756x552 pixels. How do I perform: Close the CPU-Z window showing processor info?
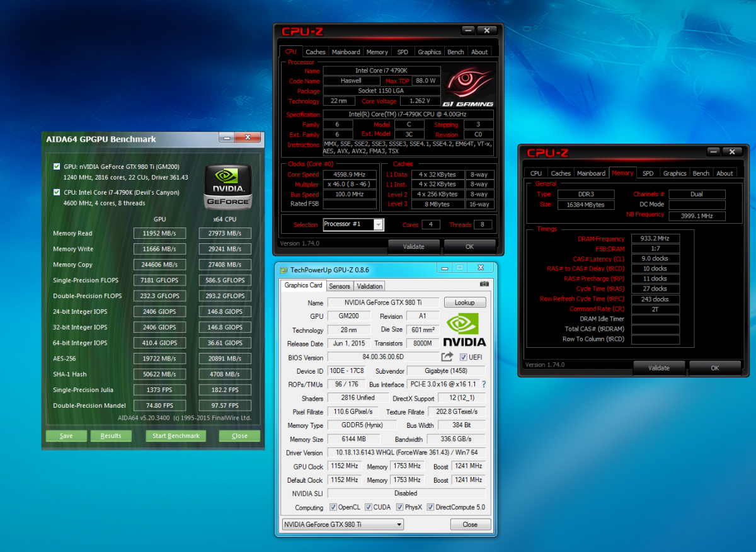pos(487,30)
